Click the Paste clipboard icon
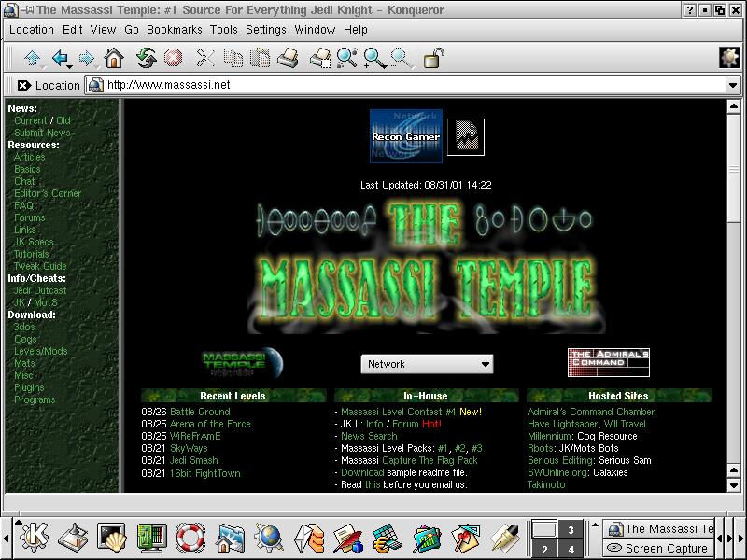 261,58
